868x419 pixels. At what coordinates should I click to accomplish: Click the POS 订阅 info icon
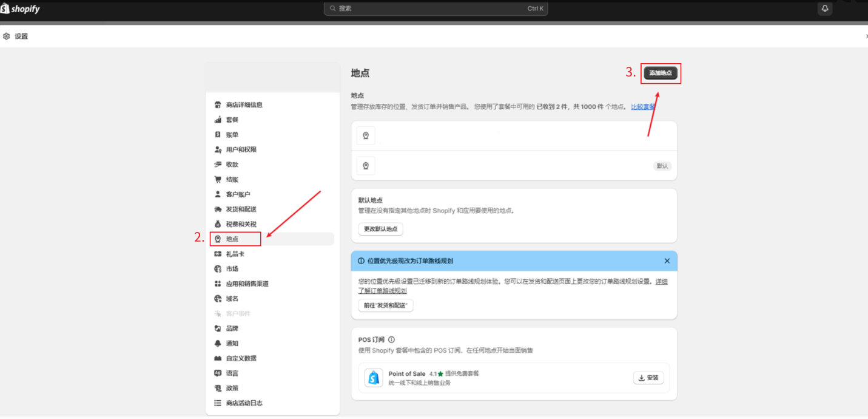tap(391, 340)
